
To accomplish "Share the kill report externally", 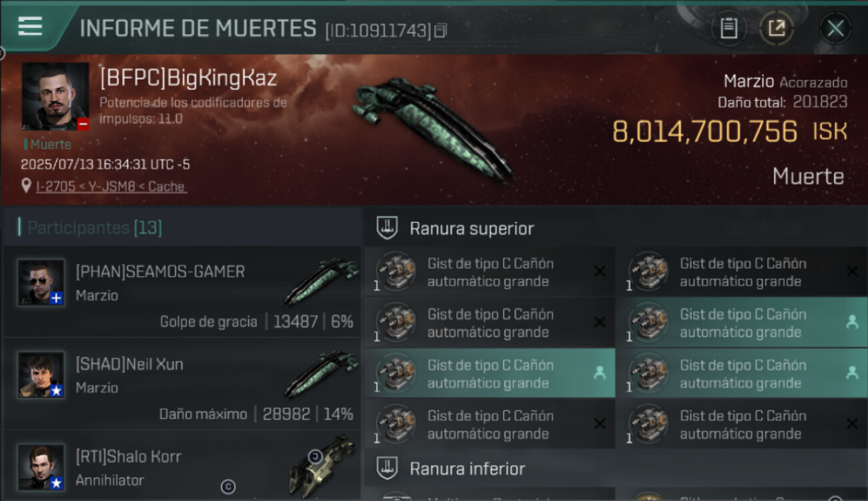I will click(x=777, y=29).
